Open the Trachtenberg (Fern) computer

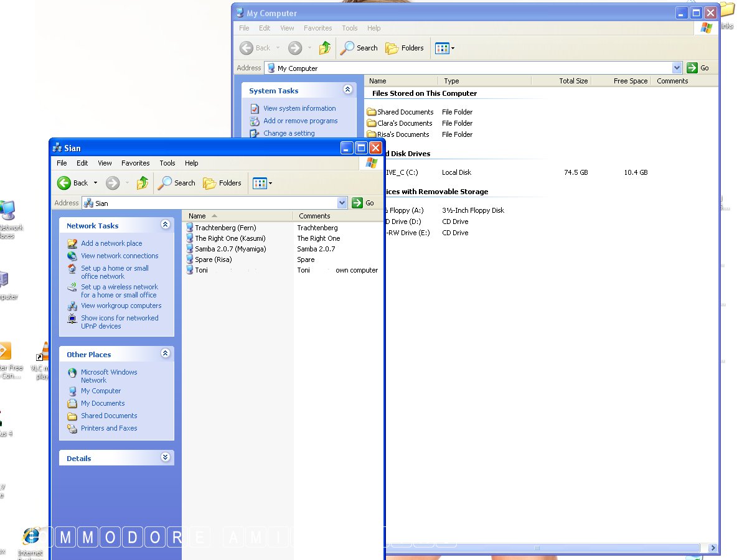click(x=225, y=228)
